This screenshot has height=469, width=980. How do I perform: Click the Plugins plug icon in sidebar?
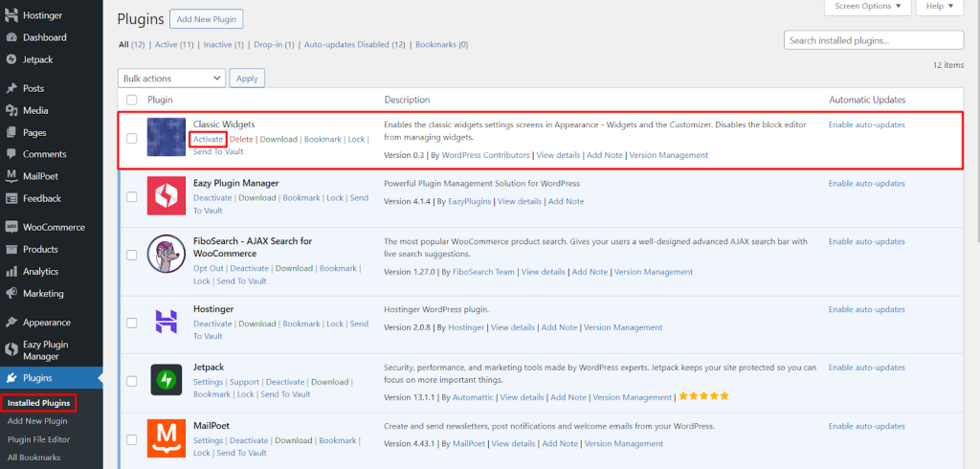tap(11, 378)
